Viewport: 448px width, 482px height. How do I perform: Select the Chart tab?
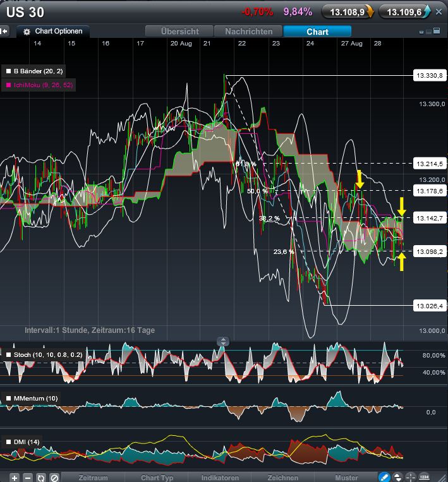[x=317, y=32]
